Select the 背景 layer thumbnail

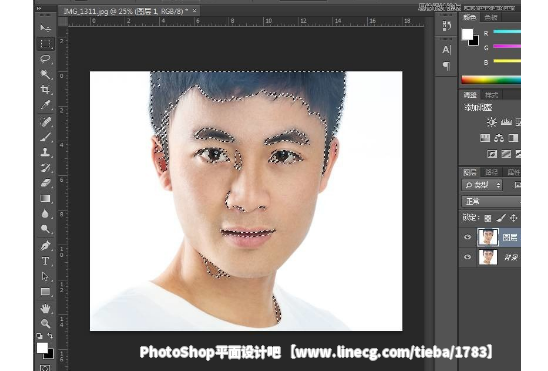488,257
